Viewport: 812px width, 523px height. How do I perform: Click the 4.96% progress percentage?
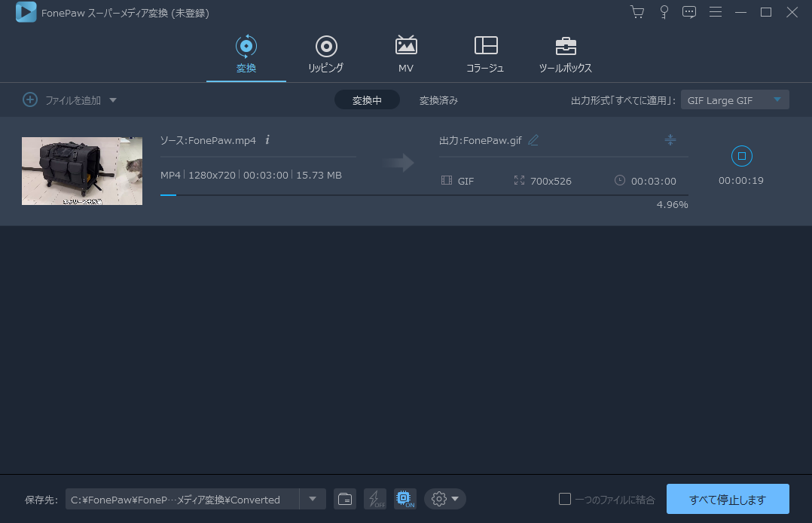[672, 205]
